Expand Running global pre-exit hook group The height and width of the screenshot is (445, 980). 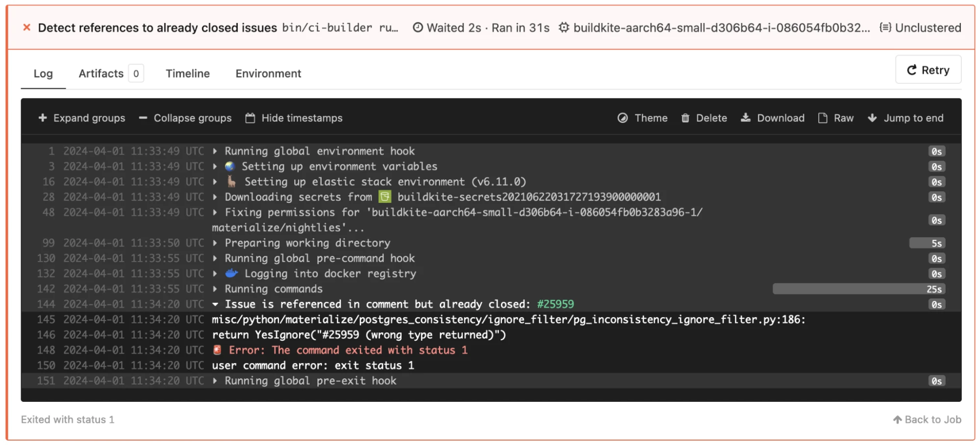tap(215, 380)
